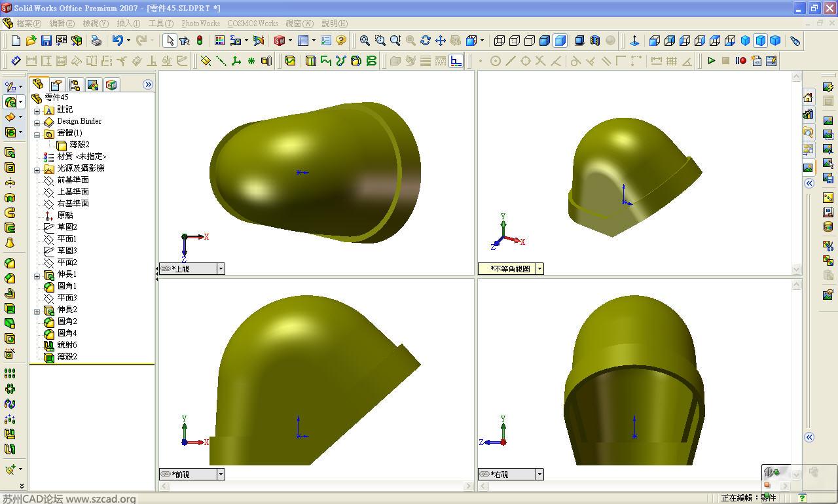Open SolidWorks Resources home icon
The image size is (838, 504).
(x=809, y=98)
